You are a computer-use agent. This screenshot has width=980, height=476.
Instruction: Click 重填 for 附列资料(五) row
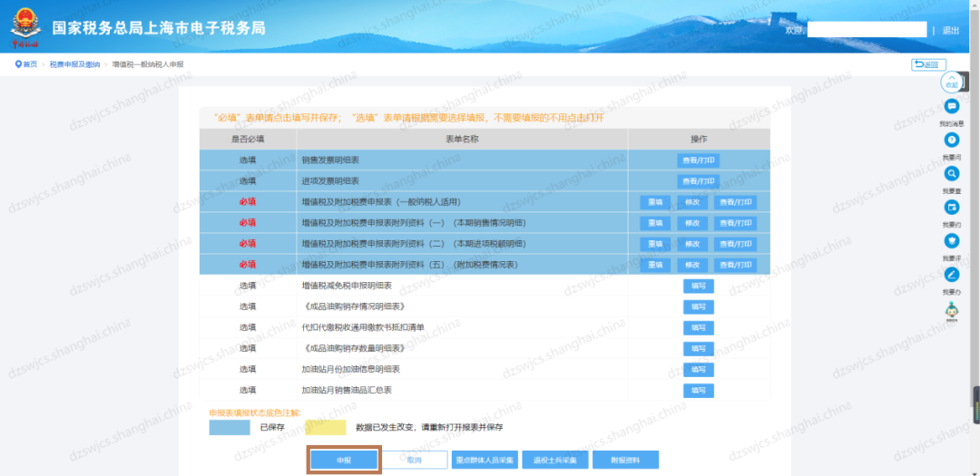[x=655, y=265]
